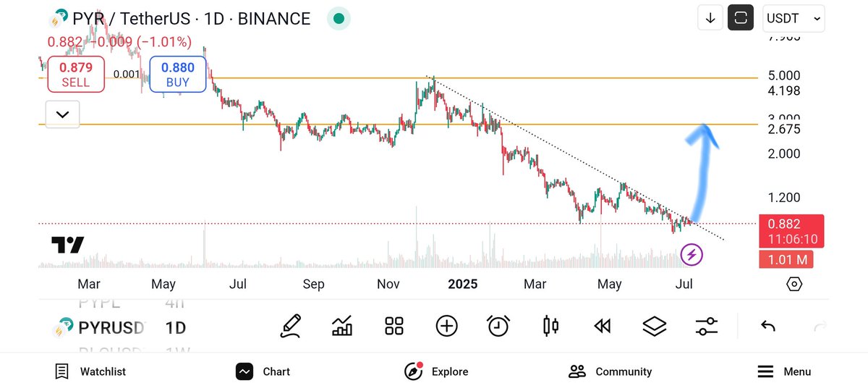Tap the Nov date axis label

[x=389, y=285]
